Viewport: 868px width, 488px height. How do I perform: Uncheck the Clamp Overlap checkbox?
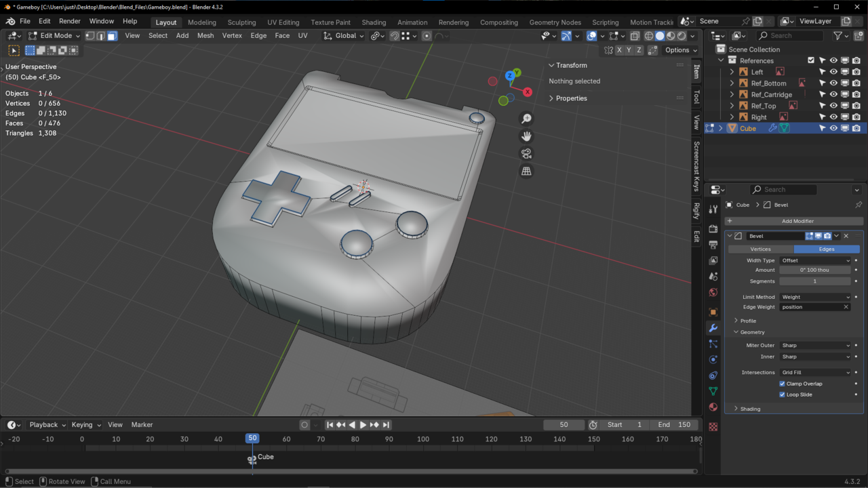pyautogui.click(x=782, y=384)
